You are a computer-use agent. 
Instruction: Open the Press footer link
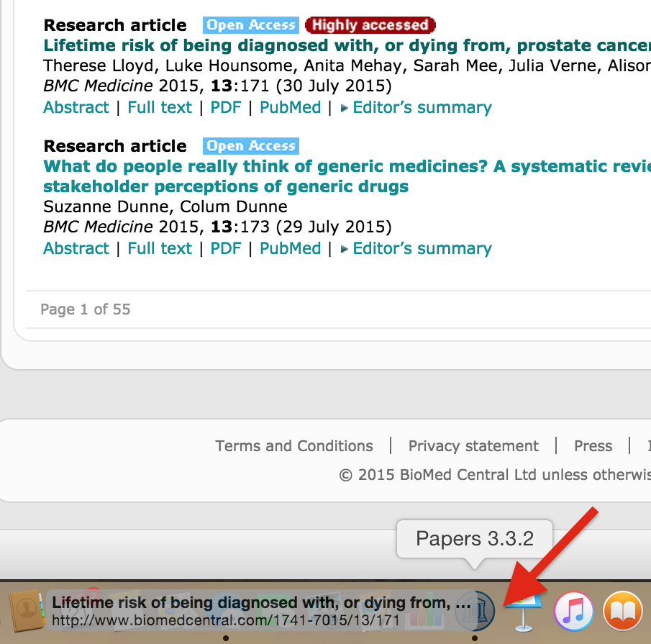pyautogui.click(x=593, y=446)
